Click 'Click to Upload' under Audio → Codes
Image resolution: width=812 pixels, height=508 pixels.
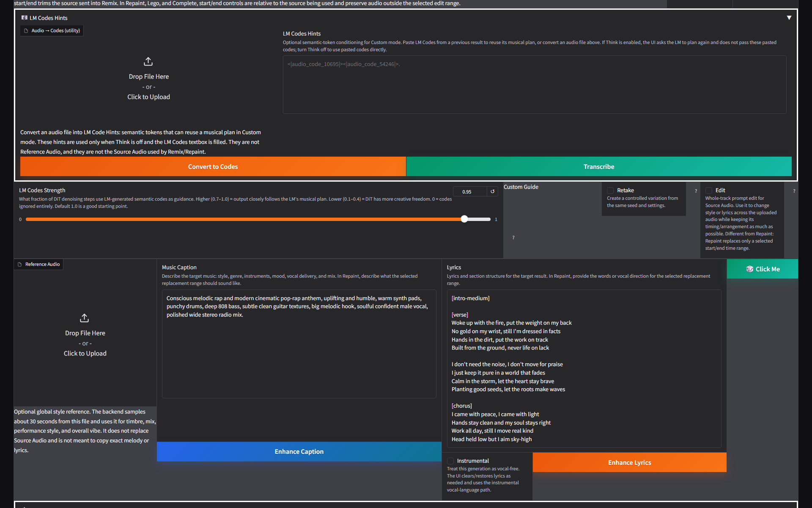[x=148, y=97]
